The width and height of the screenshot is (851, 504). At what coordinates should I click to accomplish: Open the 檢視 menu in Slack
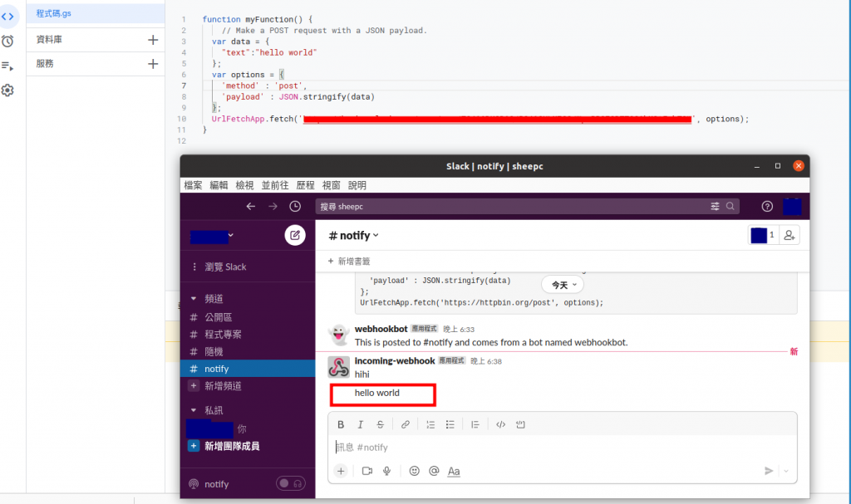coord(244,185)
